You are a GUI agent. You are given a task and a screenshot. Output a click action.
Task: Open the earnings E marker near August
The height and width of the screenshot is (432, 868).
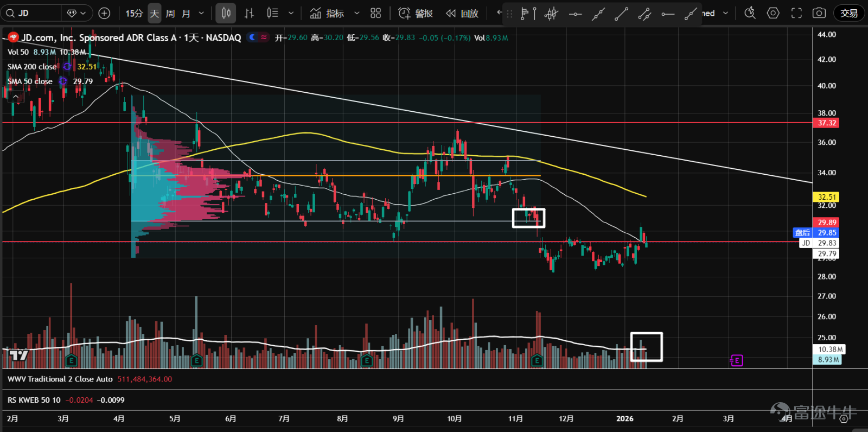click(x=366, y=360)
